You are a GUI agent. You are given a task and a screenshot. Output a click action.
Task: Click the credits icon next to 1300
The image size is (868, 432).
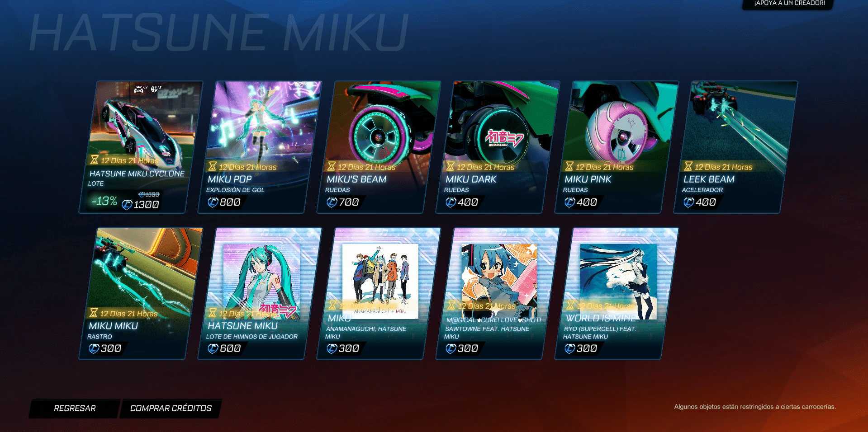(127, 205)
